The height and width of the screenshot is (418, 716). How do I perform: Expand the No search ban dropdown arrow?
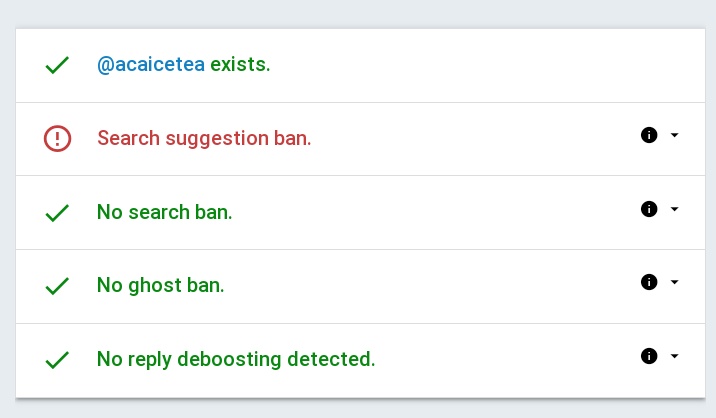click(x=674, y=209)
